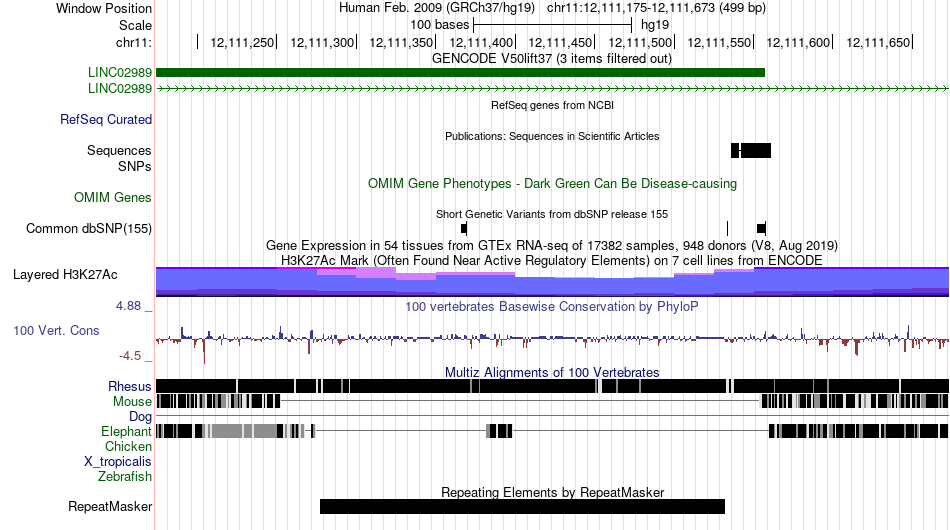Open the RefSeq Curated track label
950x530 pixels.
pyautogui.click(x=106, y=119)
